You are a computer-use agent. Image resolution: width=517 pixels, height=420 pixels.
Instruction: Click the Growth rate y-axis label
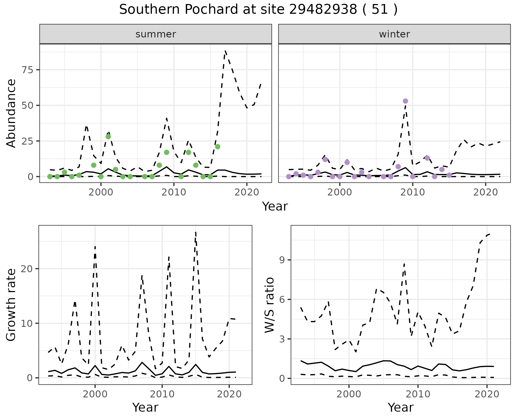pos(11,305)
